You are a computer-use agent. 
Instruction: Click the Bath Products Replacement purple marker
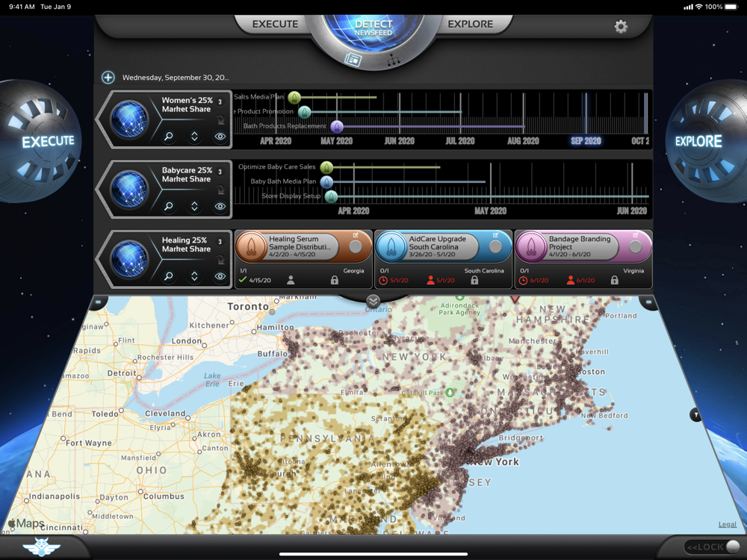pos(337,127)
